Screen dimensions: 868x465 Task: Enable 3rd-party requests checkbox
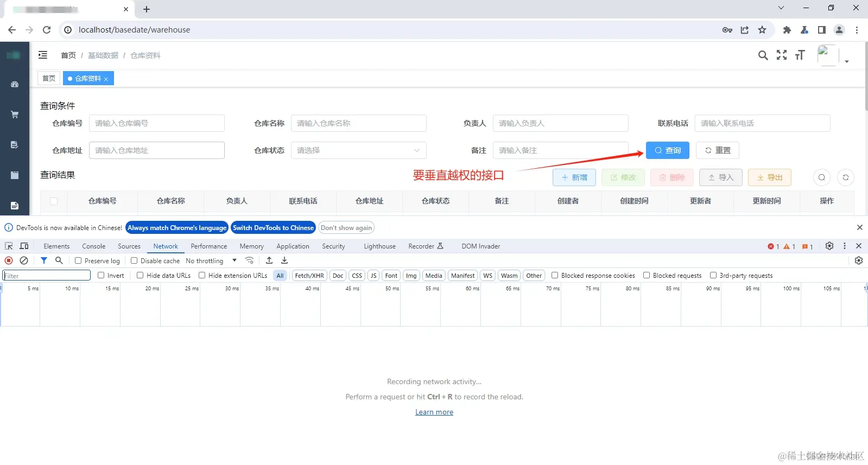pos(713,275)
